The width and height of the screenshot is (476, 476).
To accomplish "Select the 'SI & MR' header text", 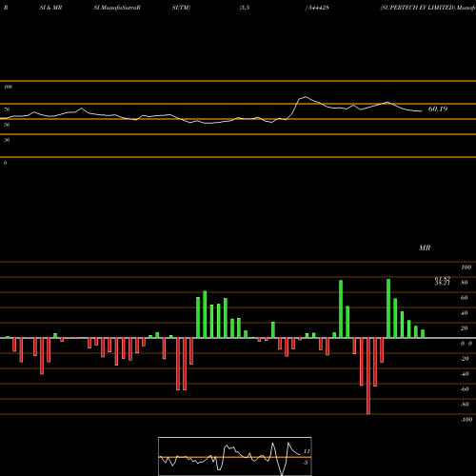I will (50, 8).
